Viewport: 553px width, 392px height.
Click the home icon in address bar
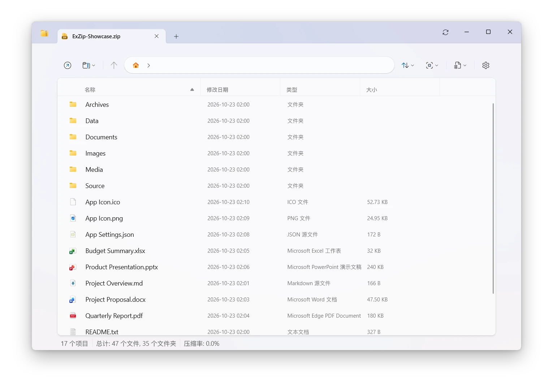point(136,65)
